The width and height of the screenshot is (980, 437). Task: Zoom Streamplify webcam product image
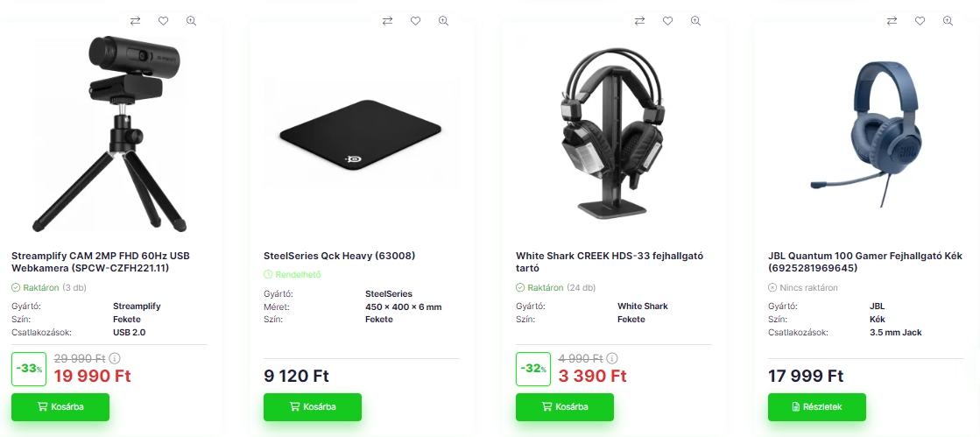[x=191, y=21]
